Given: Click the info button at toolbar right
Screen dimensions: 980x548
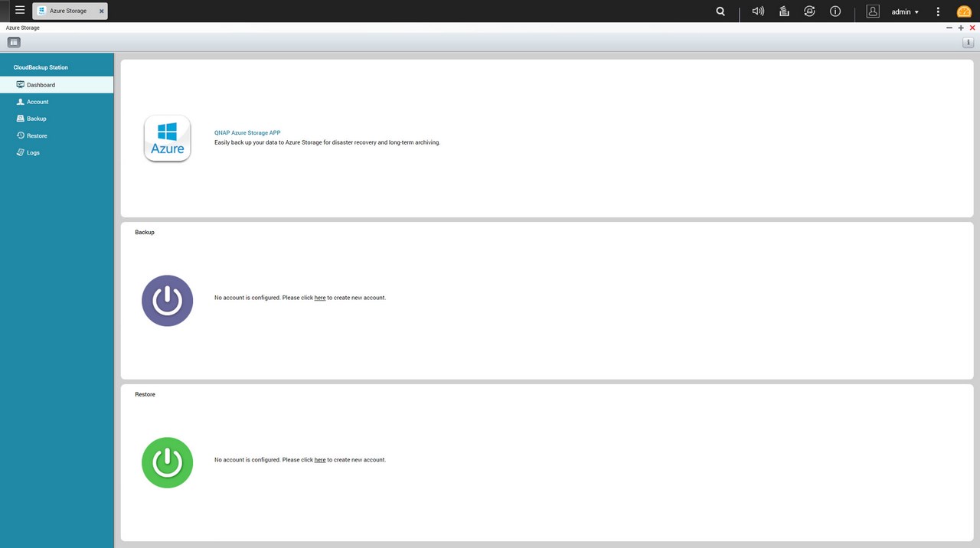Looking at the screenshot, I should pyautogui.click(x=968, y=42).
